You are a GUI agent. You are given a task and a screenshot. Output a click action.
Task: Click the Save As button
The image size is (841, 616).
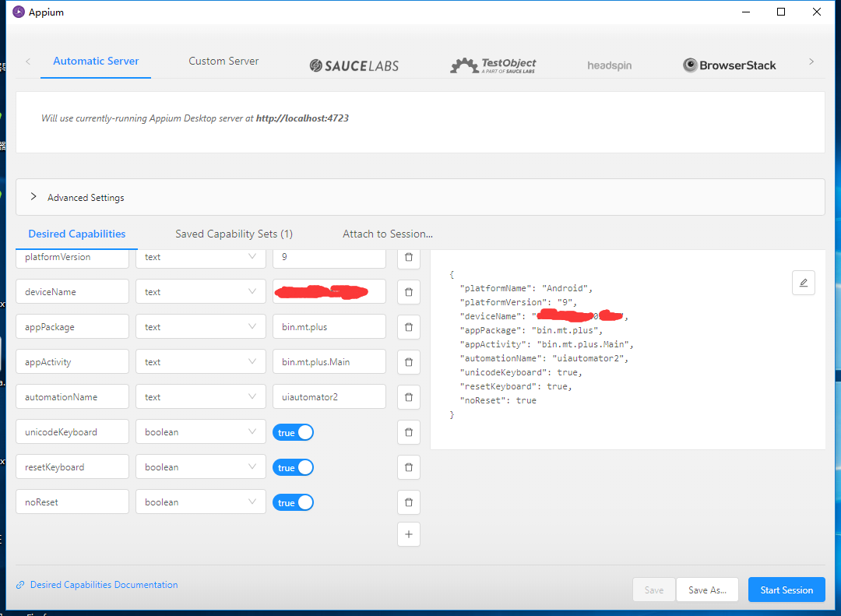coord(707,590)
